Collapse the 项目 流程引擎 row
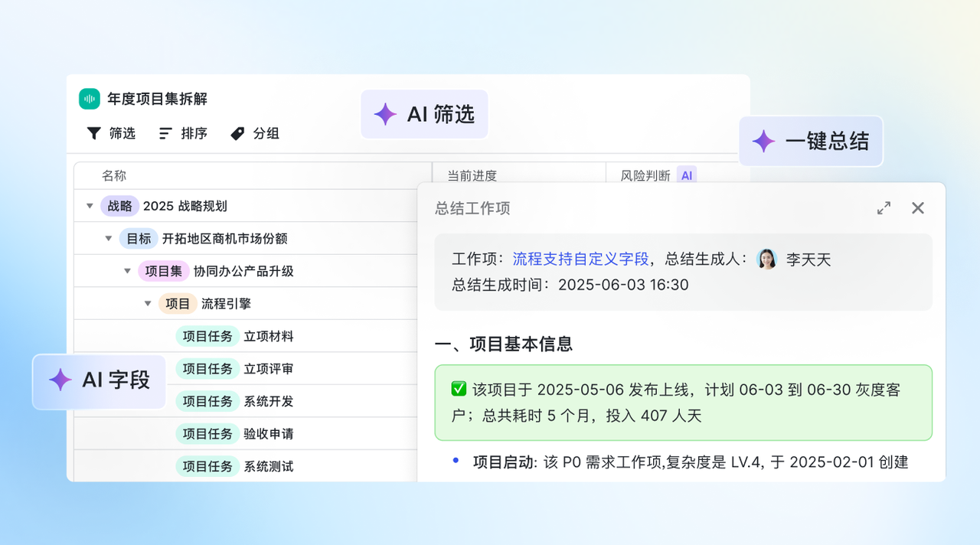The height and width of the screenshot is (545, 980). click(148, 304)
